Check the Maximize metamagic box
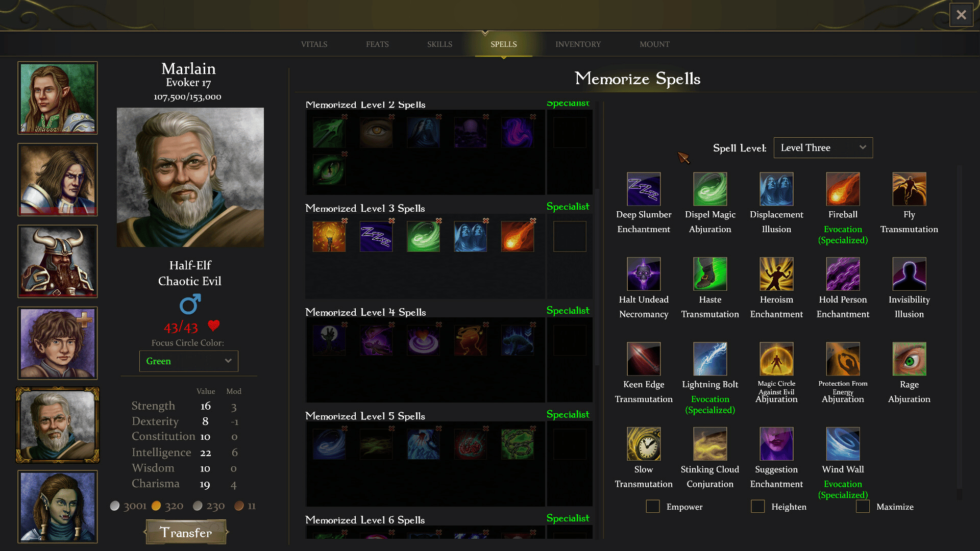This screenshot has height=551, width=980. [863, 507]
